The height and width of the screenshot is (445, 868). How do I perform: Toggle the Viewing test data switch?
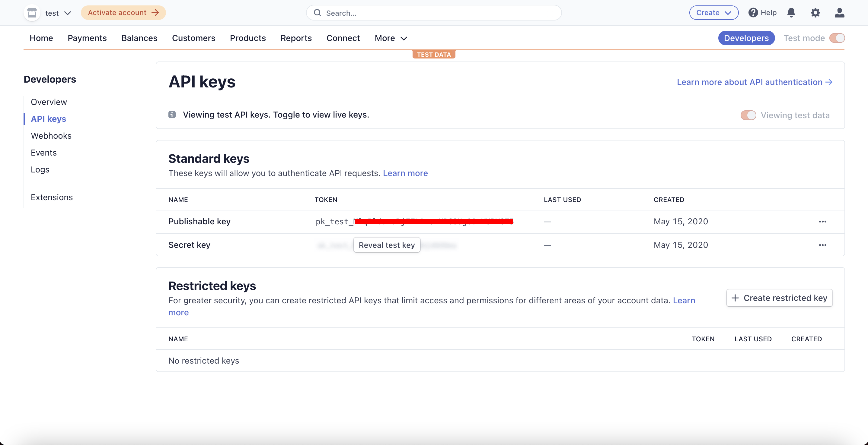pyautogui.click(x=748, y=115)
